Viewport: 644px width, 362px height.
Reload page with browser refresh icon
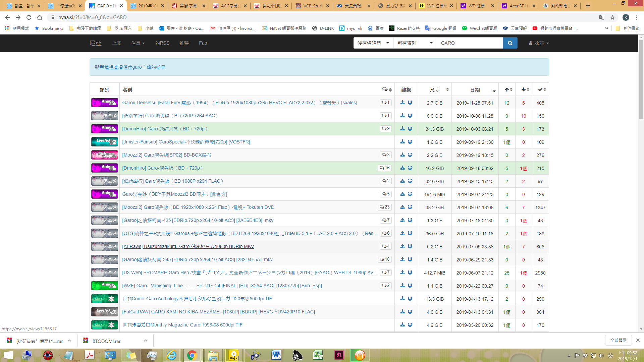point(29,17)
